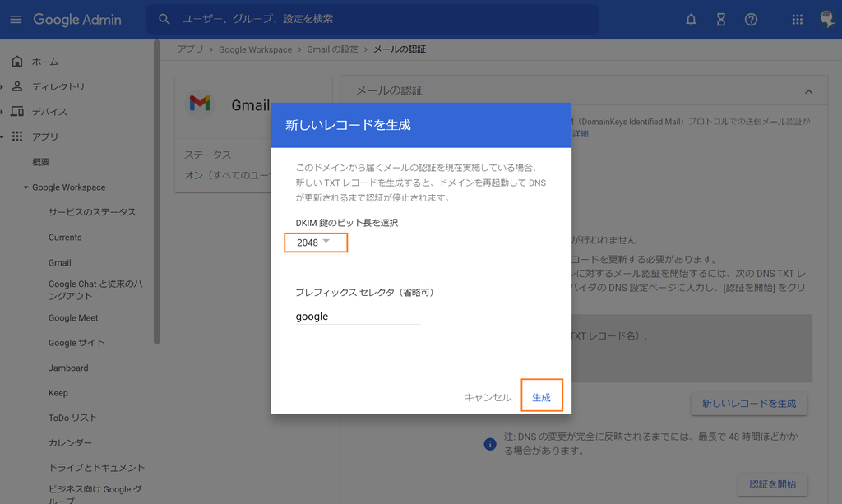Open Currents in sidebar
The height and width of the screenshot is (504, 842).
65,238
